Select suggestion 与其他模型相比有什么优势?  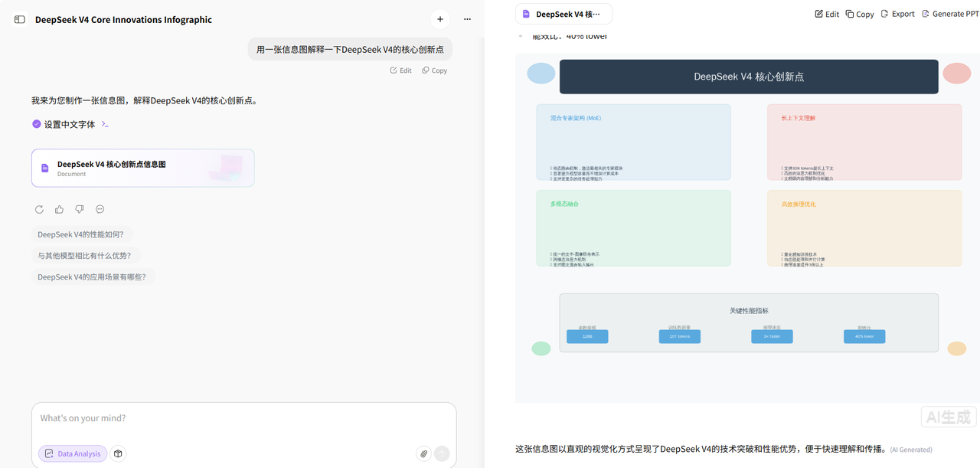coord(84,256)
